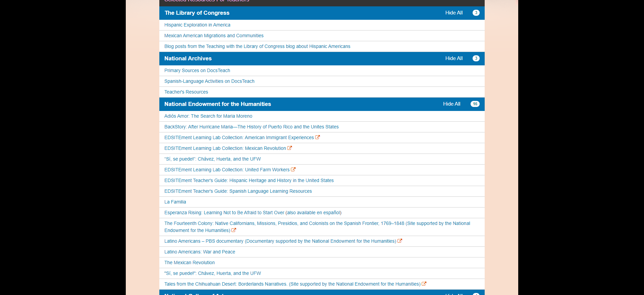Hide all National Endowment for the Humanities items
The width and height of the screenshot is (644, 295).
coord(451,104)
